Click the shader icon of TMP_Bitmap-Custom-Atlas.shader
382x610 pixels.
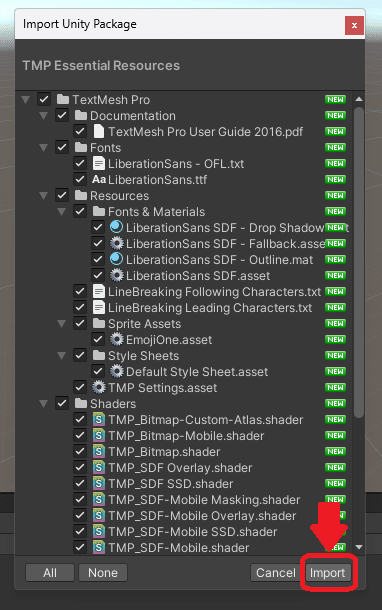tap(99, 419)
